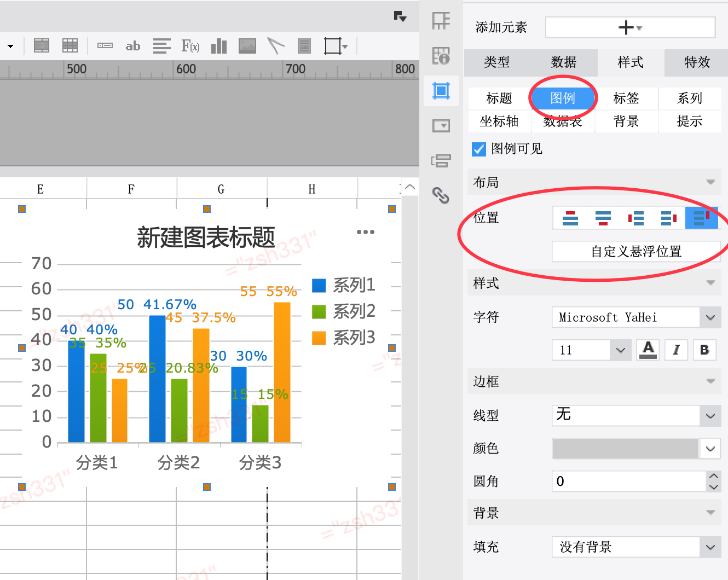The image size is (728, 580).
Task: Open the border 颜色 color swatch
Action: click(626, 449)
